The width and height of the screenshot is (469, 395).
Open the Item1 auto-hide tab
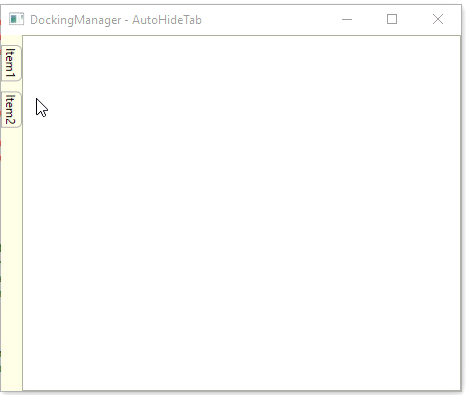tap(11, 63)
